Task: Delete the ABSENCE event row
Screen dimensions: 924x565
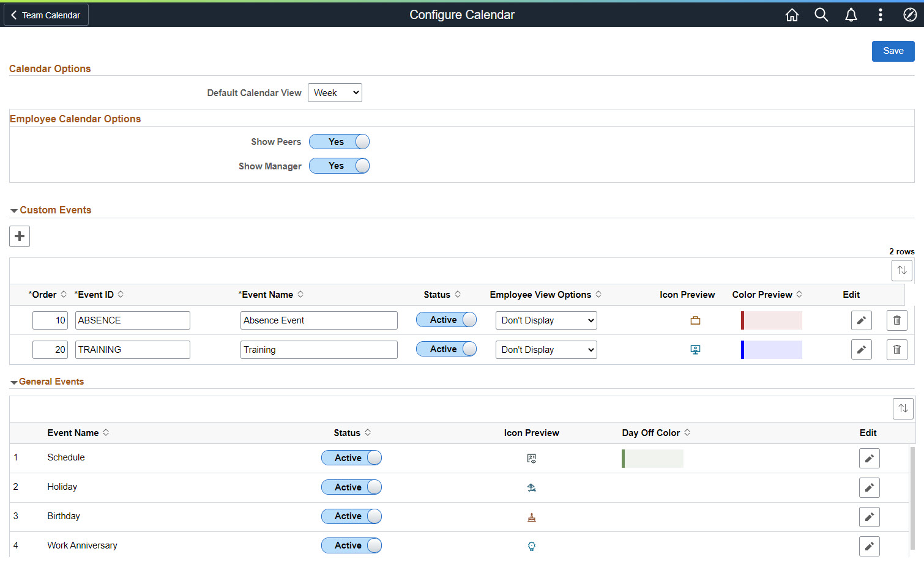Action: click(x=896, y=320)
